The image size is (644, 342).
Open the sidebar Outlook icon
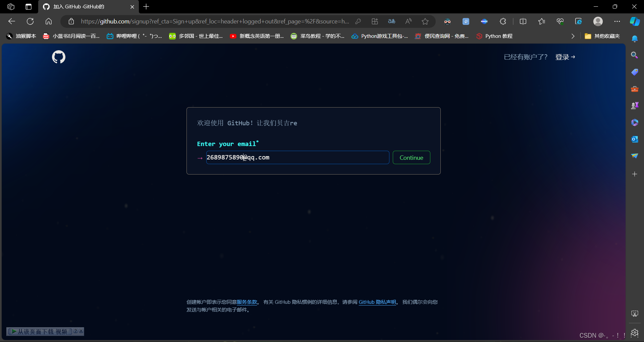point(635,139)
